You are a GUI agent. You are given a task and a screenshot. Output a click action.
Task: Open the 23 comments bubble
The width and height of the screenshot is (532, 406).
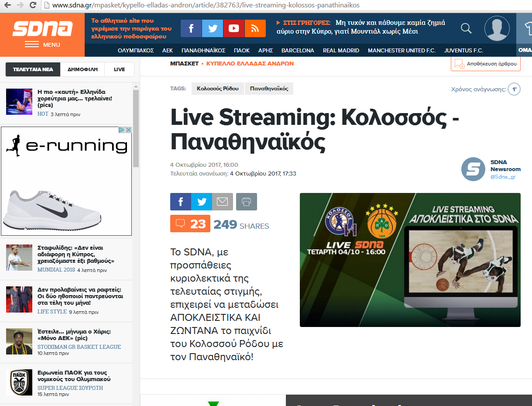[x=190, y=224]
